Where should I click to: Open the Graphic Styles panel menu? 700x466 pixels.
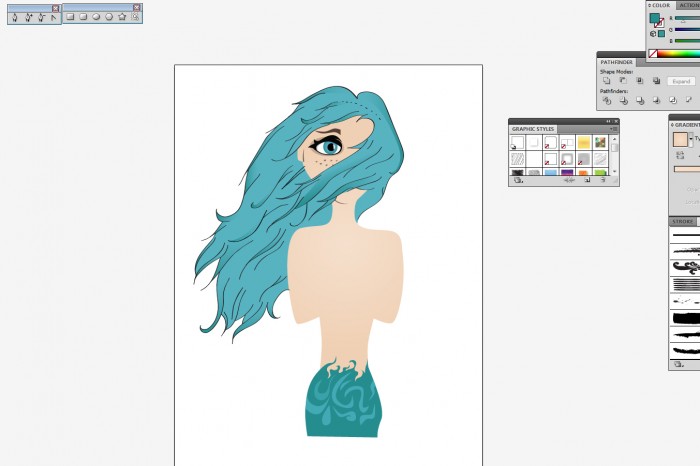[614, 129]
